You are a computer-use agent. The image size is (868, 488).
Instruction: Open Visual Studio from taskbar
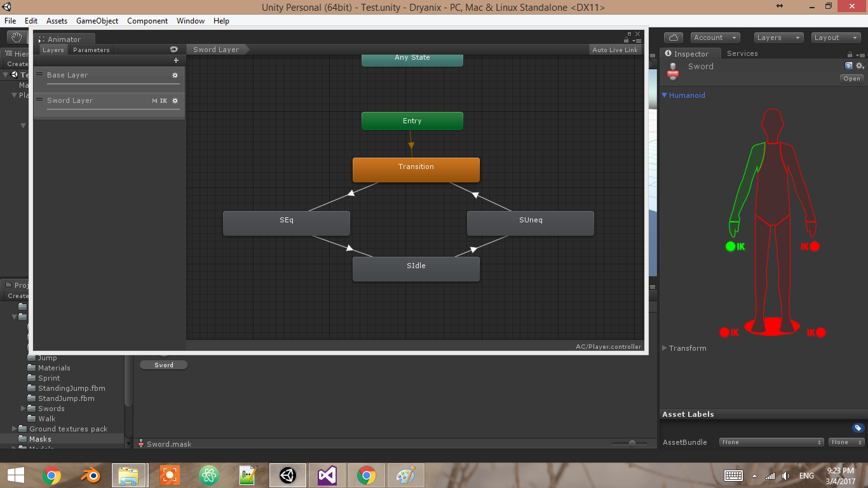click(327, 475)
